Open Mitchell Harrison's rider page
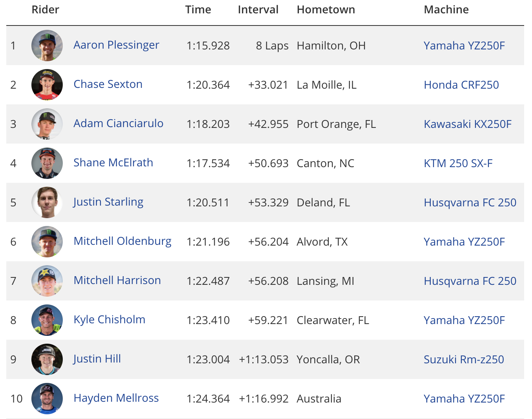 pos(117,281)
